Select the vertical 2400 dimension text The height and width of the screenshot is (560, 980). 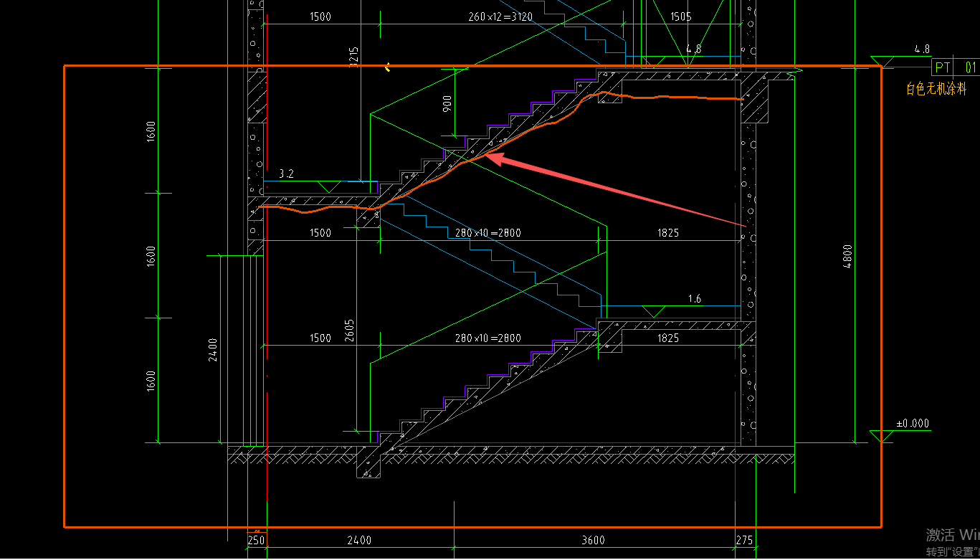[x=213, y=350]
